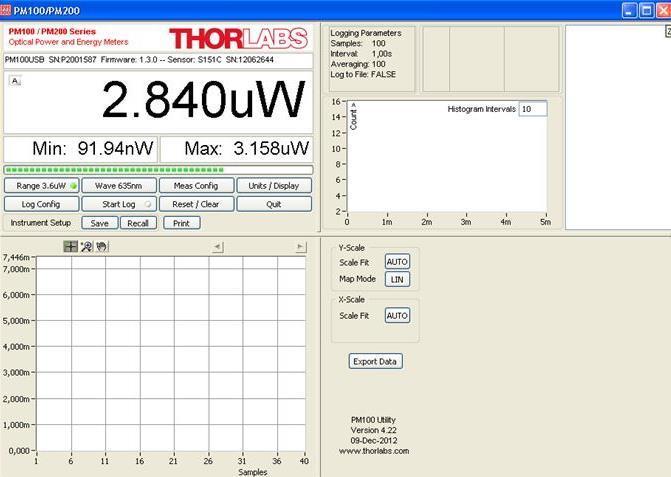This screenshot has width=671, height=477.
Task: Open the Wave 635nm wavelength setting
Action: pyautogui.click(x=119, y=186)
